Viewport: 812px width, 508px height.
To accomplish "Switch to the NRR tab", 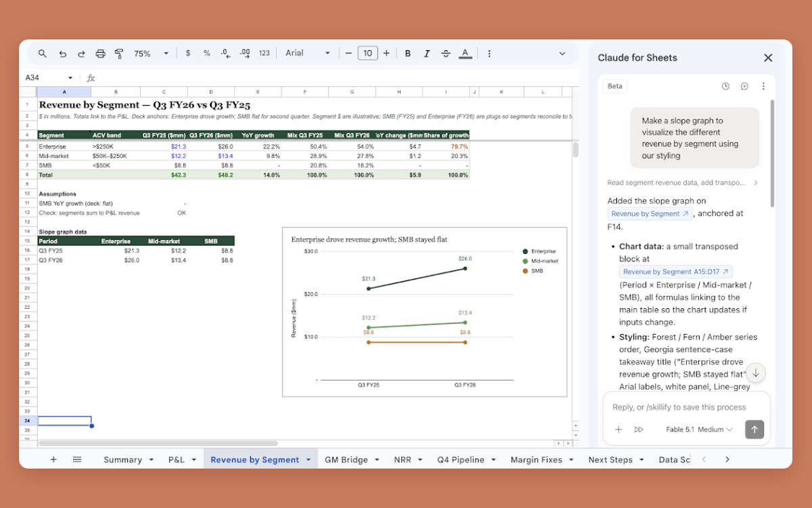I will point(403,459).
